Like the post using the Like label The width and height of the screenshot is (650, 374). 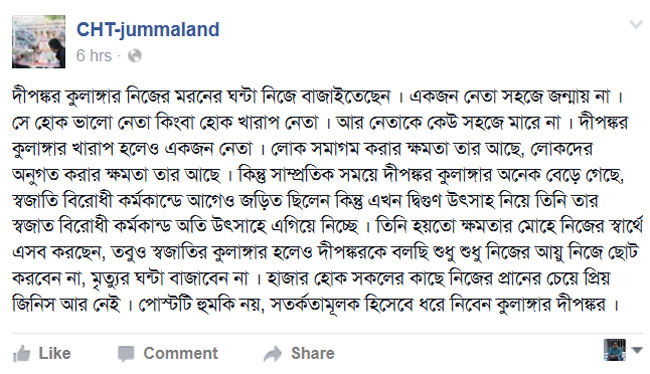[55, 353]
